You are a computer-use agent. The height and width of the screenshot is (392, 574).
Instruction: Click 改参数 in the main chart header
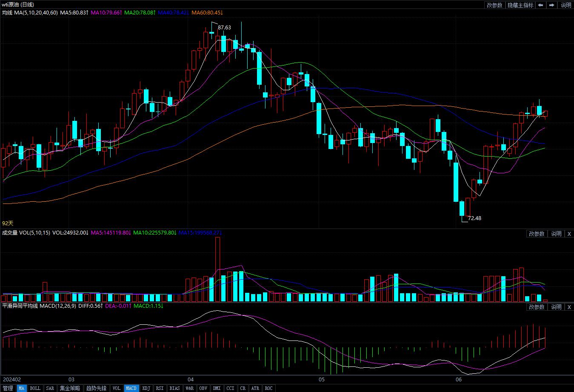(494, 5)
